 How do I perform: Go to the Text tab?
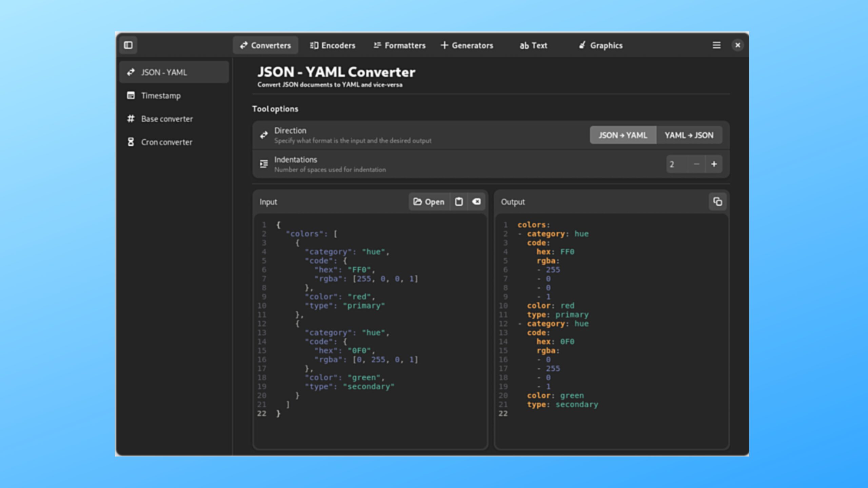pos(533,45)
